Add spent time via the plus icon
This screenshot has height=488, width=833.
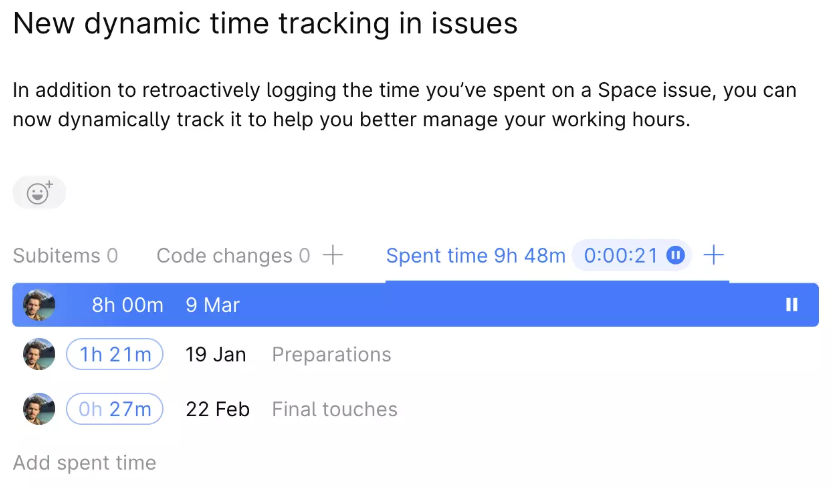click(713, 256)
